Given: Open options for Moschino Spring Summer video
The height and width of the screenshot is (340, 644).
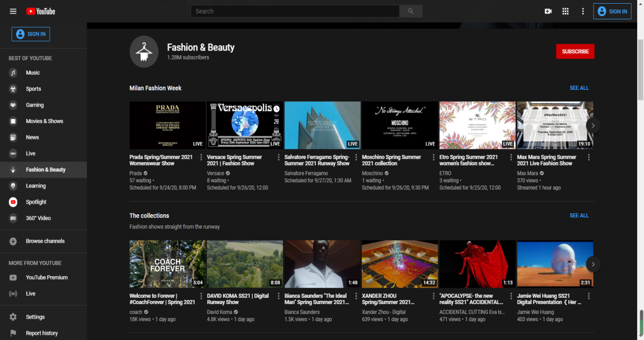Looking at the screenshot, I should (434, 157).
